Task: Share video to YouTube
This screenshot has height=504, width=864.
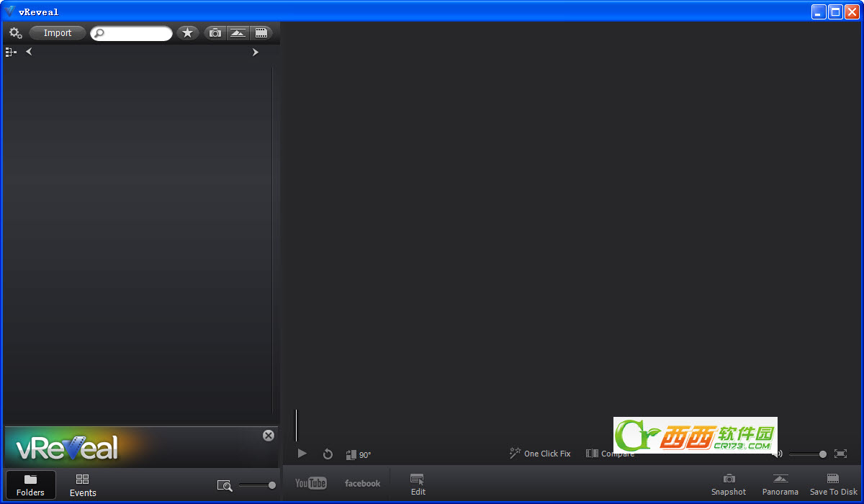Action: coord(311,483)
